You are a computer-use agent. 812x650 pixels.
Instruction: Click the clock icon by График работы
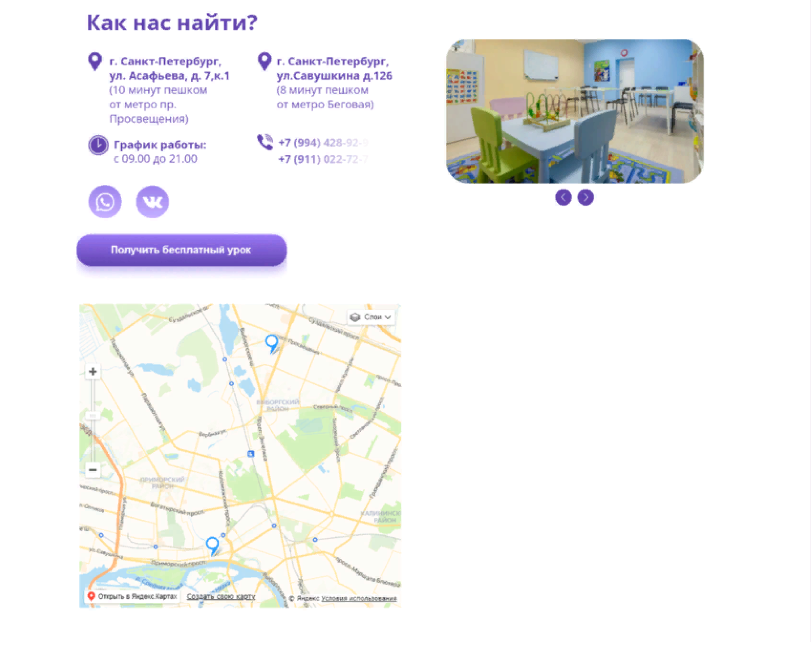(x=98, y=146)
